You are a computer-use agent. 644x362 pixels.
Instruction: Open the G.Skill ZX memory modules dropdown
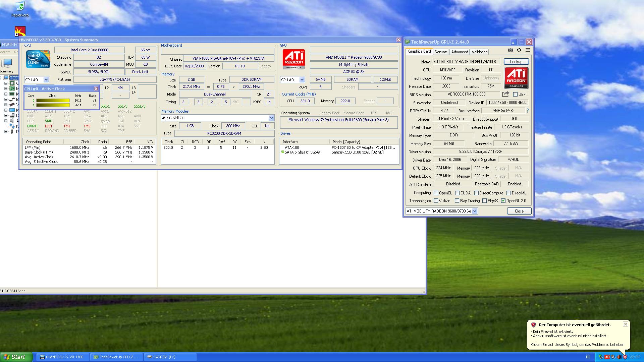point(271,118)
